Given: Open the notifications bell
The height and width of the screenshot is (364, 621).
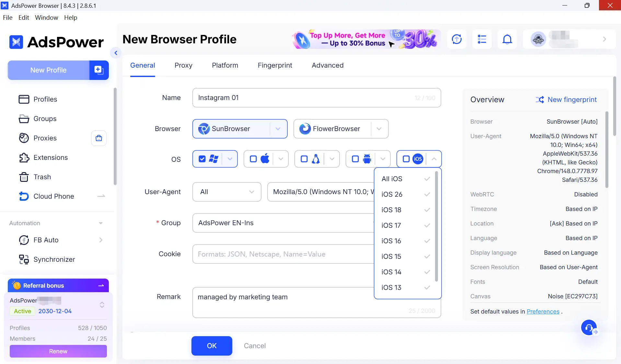Looking at the screenshot, I should click(x=507, y=39).
